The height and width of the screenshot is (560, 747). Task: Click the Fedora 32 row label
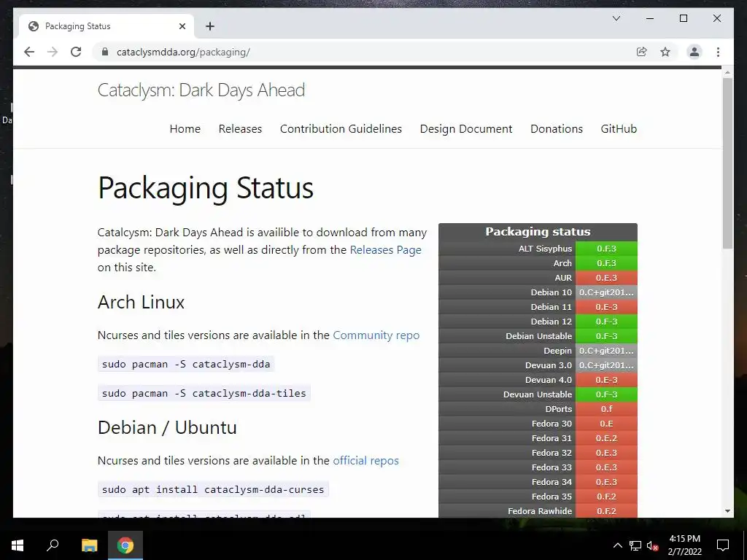[551, 453]
